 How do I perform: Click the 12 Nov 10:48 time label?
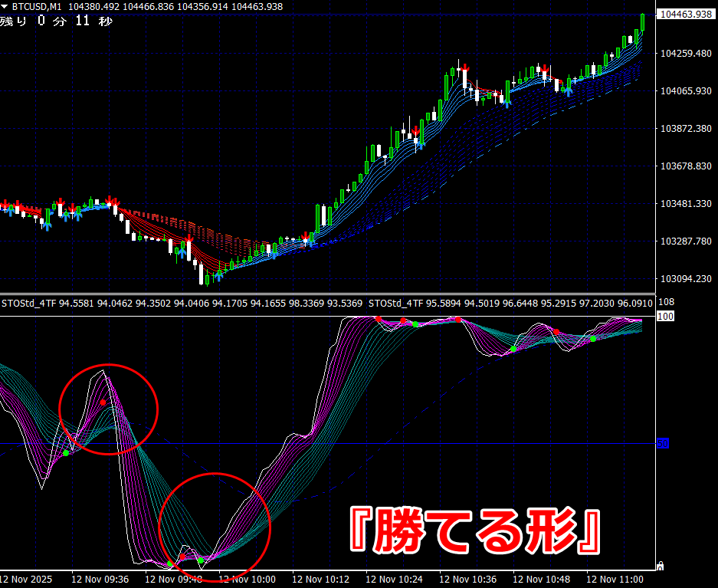pyautogui.click(x=541, y=580)
